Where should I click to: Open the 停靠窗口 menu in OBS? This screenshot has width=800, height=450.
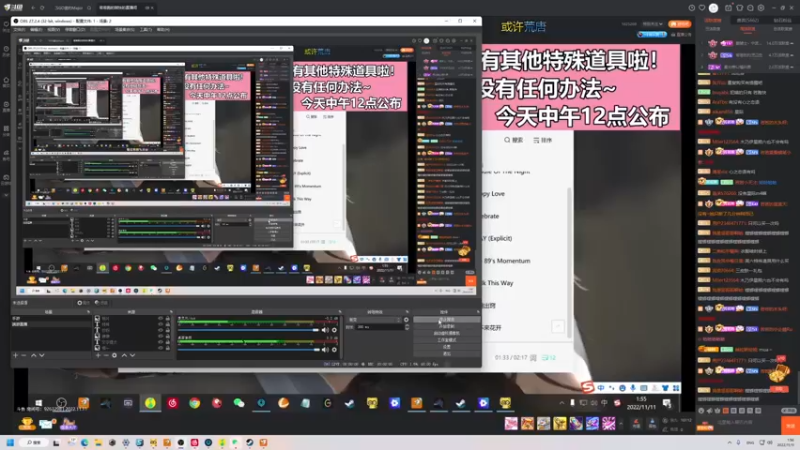(x=74, y=30)
